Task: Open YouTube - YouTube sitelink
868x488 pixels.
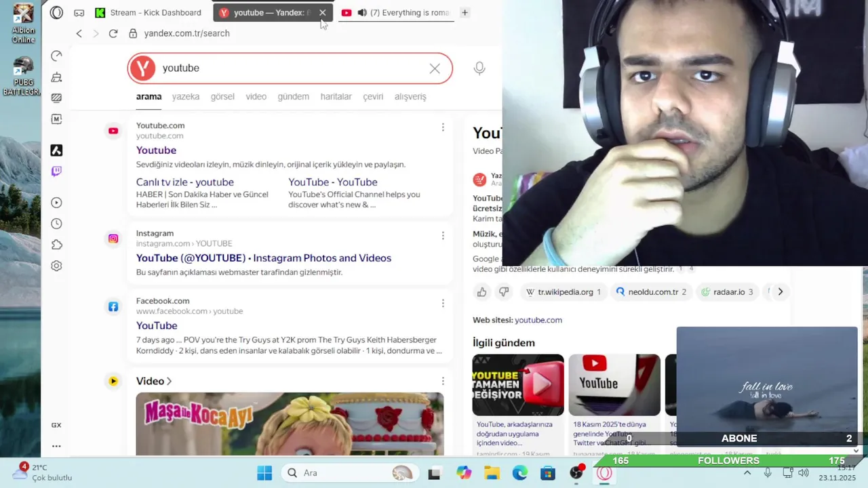Action: (x=333, y=182)
